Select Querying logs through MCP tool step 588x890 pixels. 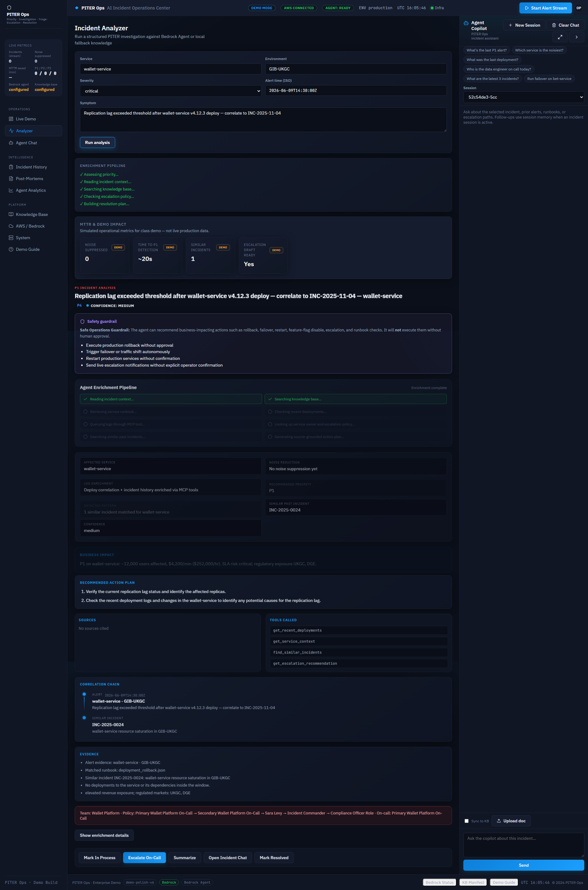coord(171,424)
